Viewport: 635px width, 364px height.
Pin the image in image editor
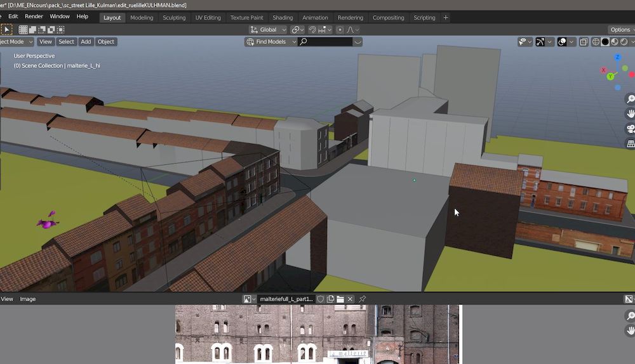tap(363, 299)
